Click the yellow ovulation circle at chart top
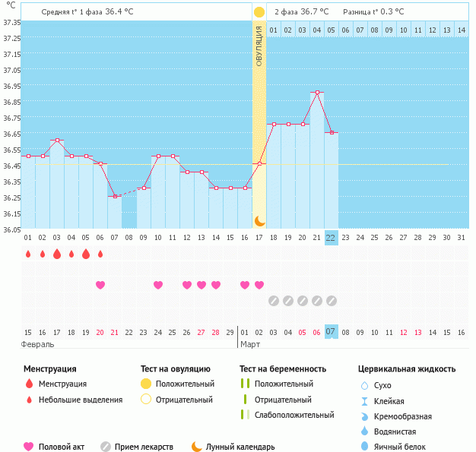The image size is (476, 452). [259, 12]
